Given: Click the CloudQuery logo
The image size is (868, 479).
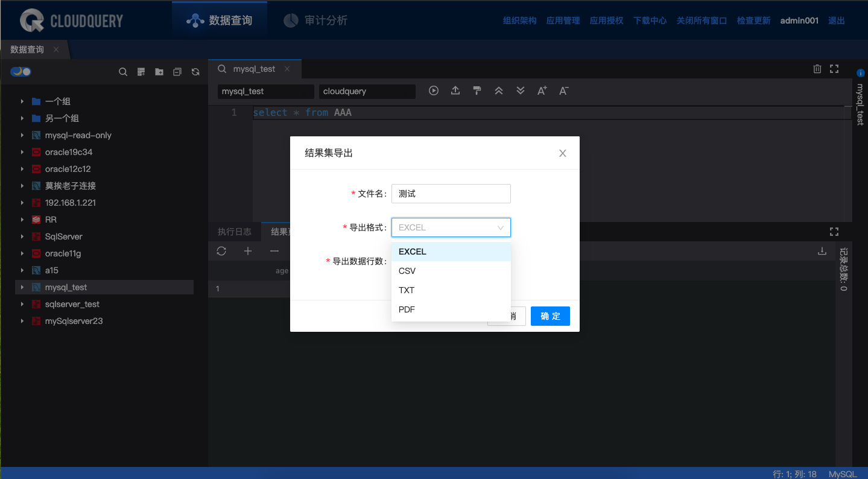Looking at the screenshot, I should click(x=71, y=21).
